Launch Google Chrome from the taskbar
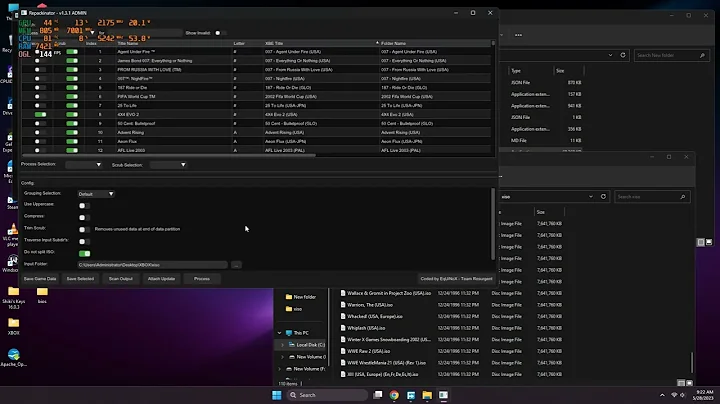 click(x=394, y=395)
